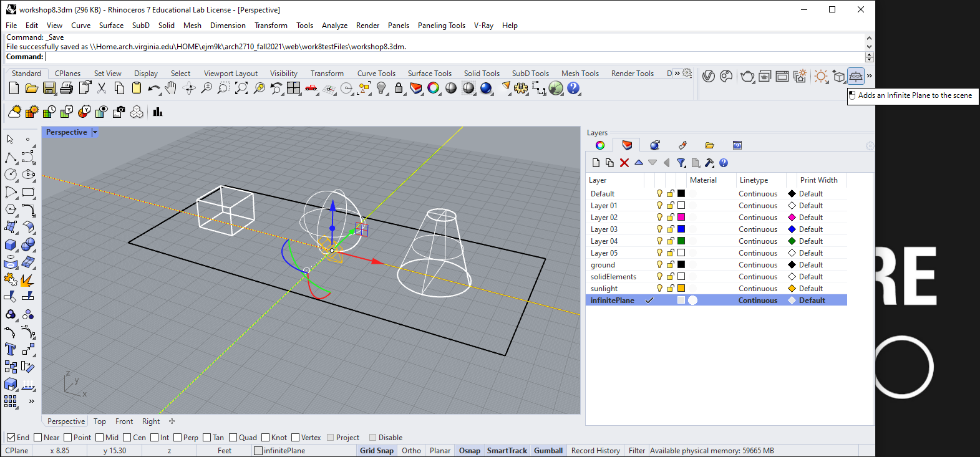Expand the toolbar tabs overflow chevron

coord(677,73)
